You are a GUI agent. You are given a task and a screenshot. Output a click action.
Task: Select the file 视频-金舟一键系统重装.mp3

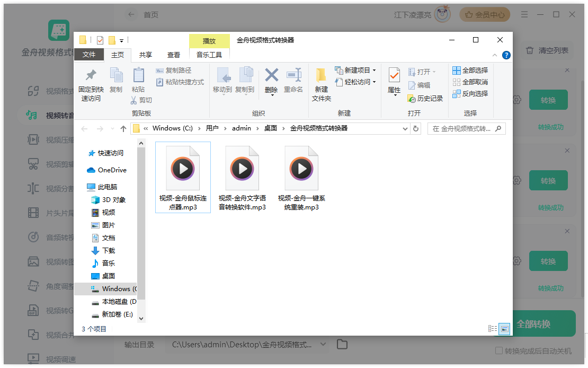pyautogui.click(x=301, y=177)
